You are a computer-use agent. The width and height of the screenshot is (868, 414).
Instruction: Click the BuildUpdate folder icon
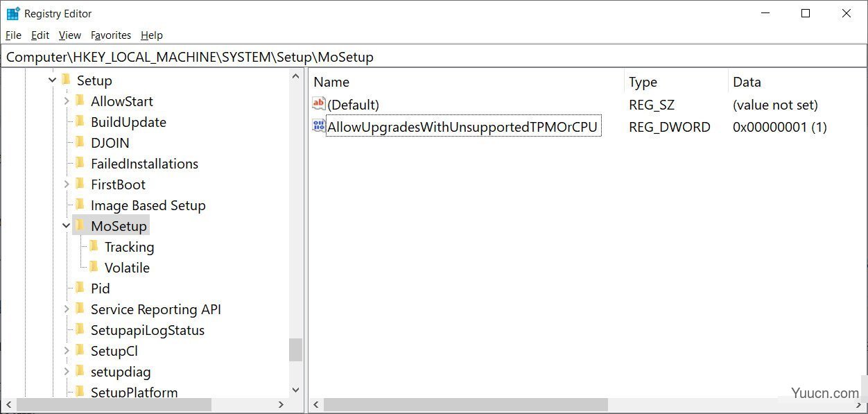click(80, 121)
